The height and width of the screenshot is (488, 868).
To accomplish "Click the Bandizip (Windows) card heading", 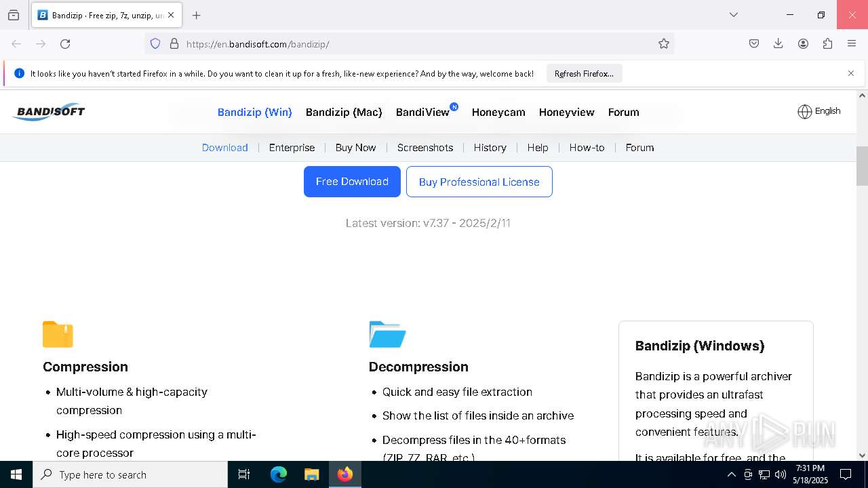I will pos(700,346).
